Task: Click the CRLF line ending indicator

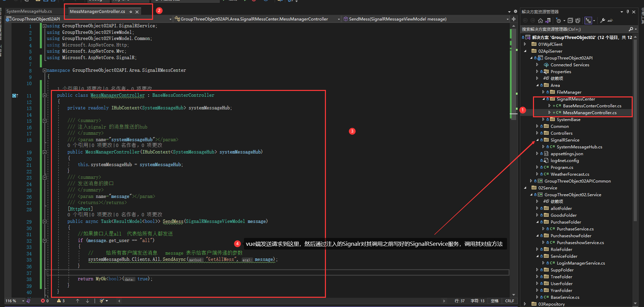Action: [510, 301]
